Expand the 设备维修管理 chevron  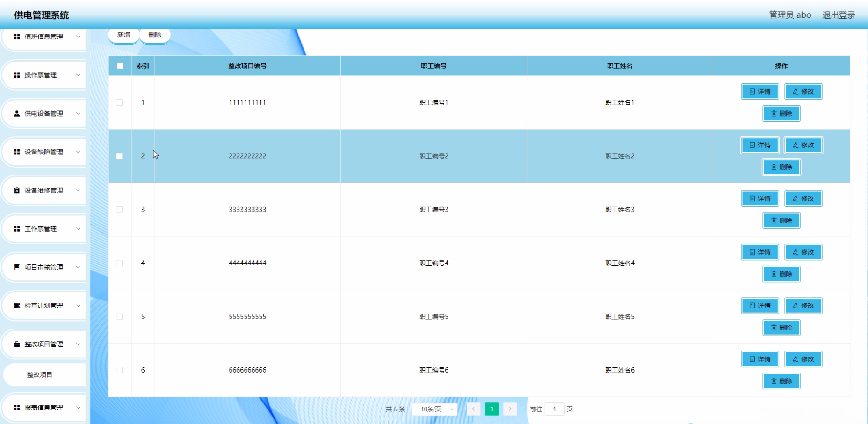click(78, 190)
